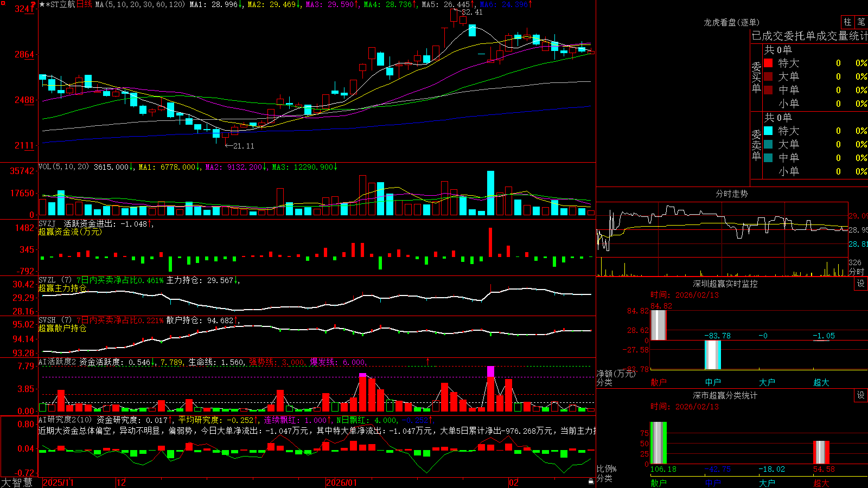
Task: Switch order view to 柱 bar mode
Action: (847, 22)
